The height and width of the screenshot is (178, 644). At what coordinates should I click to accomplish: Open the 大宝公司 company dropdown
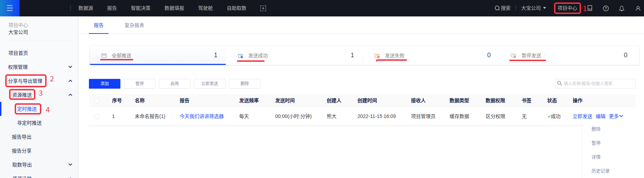(x=533, y=8)
